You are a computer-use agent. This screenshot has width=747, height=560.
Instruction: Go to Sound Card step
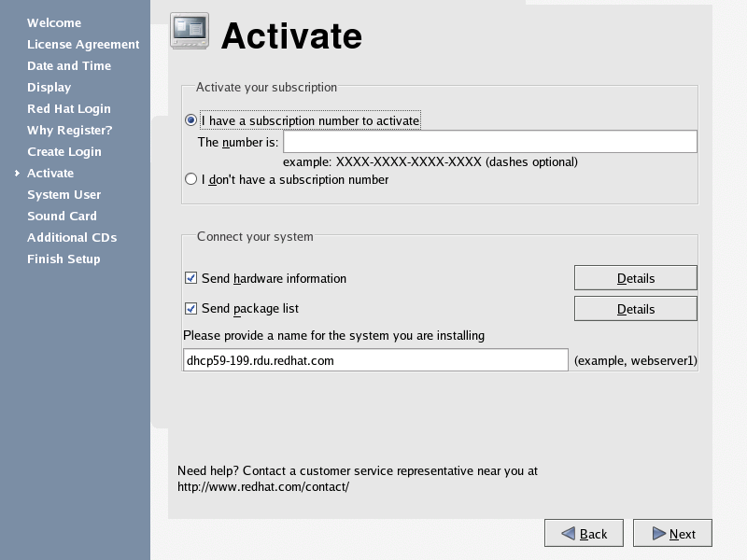point(62,216)
